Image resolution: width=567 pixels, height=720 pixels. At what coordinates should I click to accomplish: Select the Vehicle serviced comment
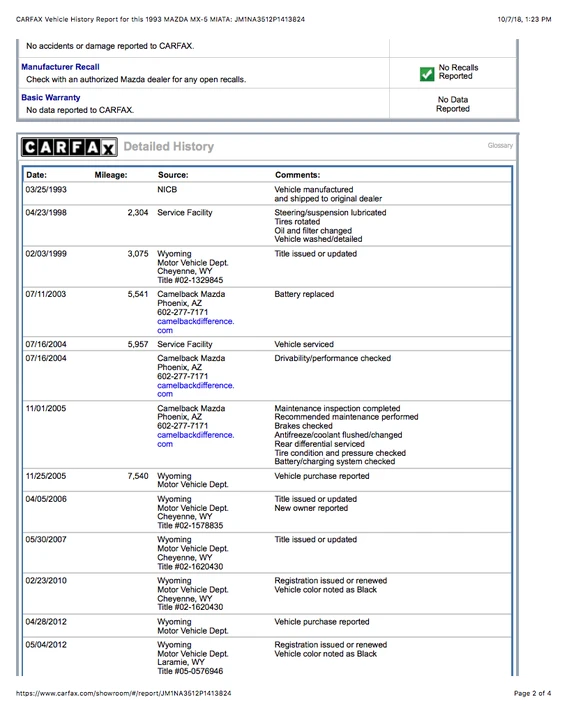coord(304,344)
